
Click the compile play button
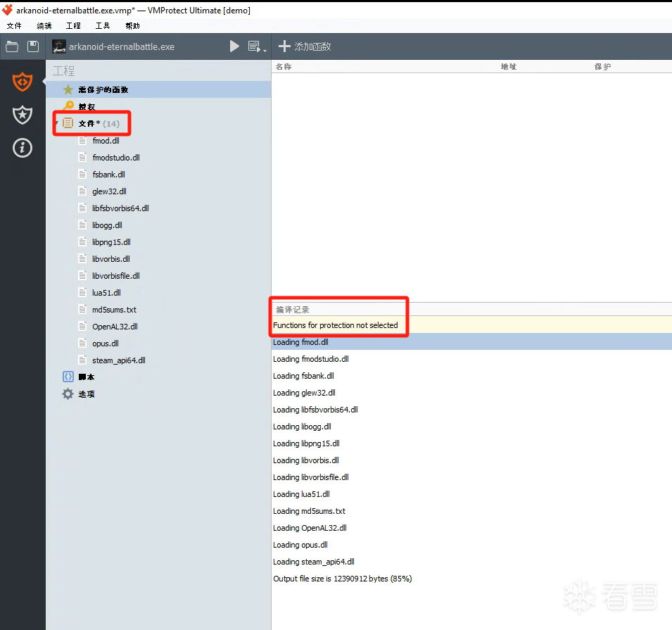point(234,46)
